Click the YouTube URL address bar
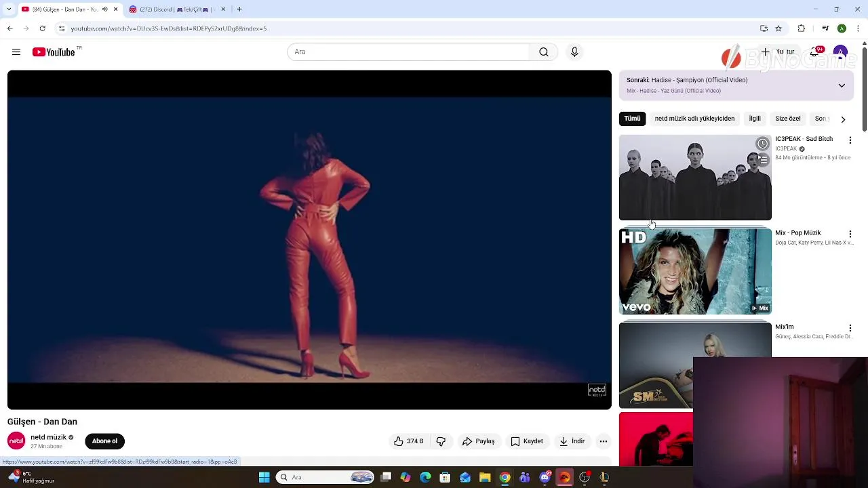 [407, 28]
